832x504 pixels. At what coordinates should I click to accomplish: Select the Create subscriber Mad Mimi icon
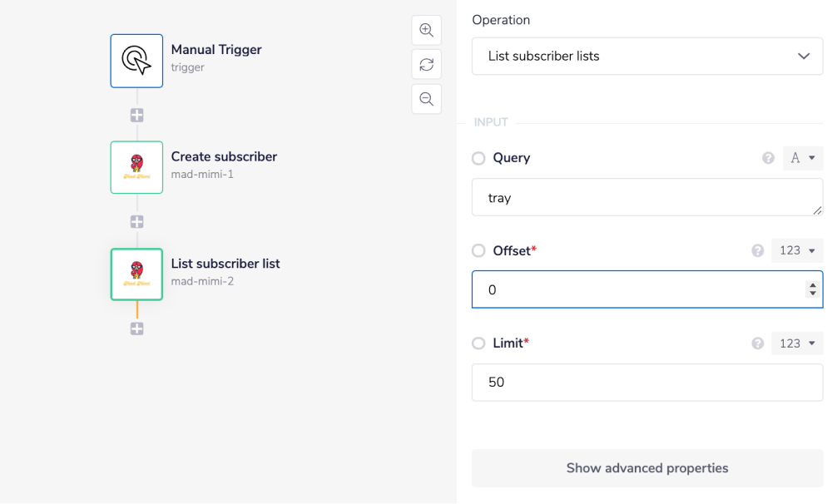tap(136, 167)
